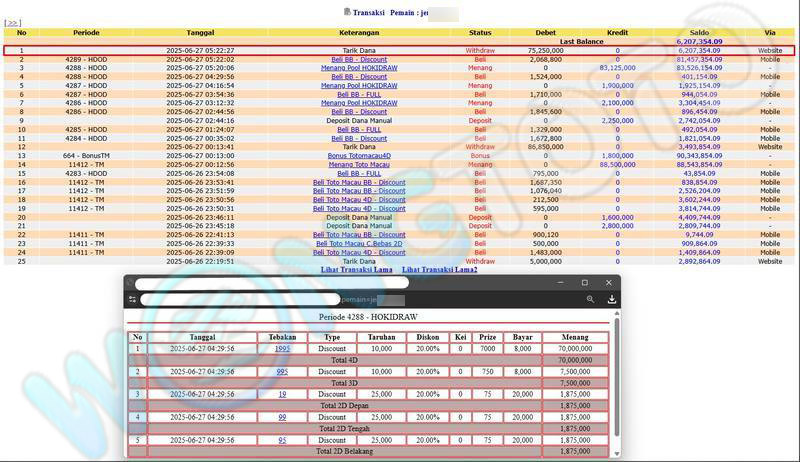Click the download icon in popup toolbar
The width and height of the screenshot is (800, 462).
611,299
